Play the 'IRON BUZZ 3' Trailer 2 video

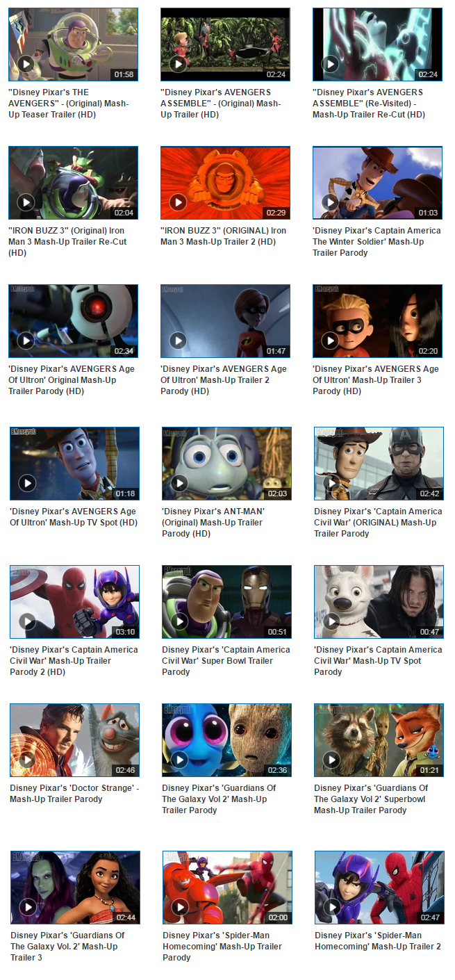point(225,183)
